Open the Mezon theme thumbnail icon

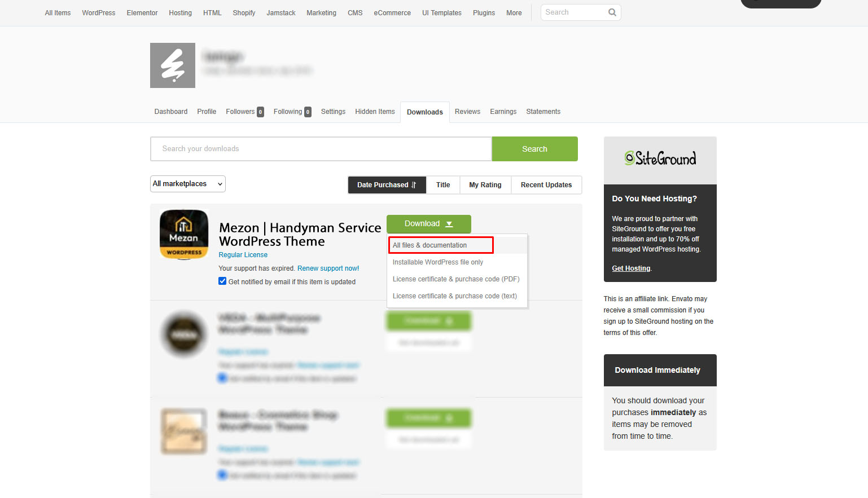(x=184, y=234)
